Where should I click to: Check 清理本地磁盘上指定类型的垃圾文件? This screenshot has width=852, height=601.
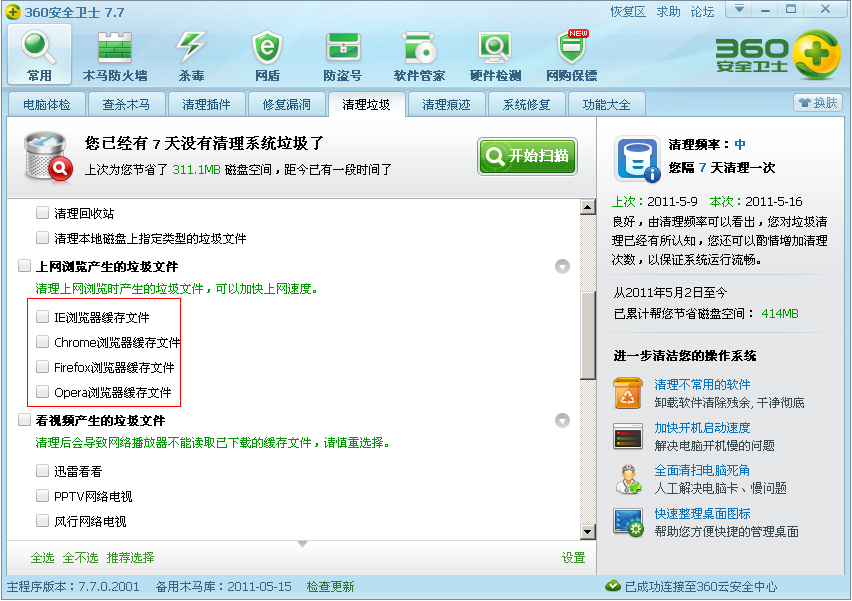[x=42, y=237]
